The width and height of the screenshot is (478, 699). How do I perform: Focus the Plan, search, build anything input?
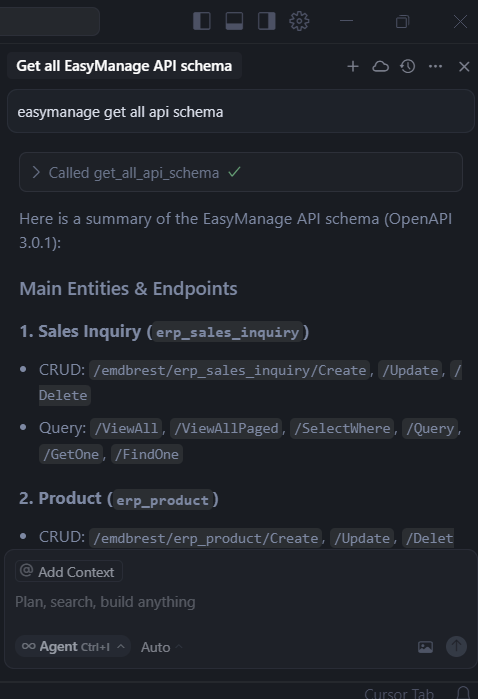pyautogui.click(x=241, y=602)
